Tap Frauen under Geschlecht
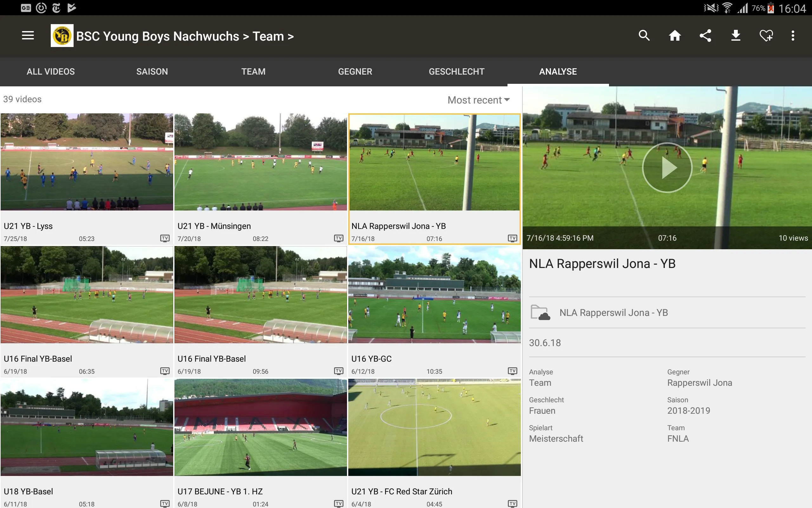 pos(542,411)
